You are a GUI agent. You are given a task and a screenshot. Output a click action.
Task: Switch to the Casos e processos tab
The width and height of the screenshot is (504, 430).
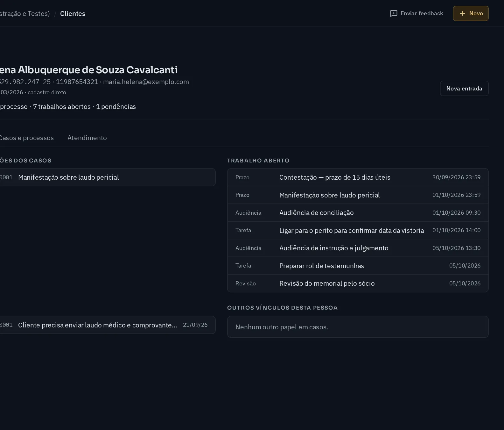27,138
